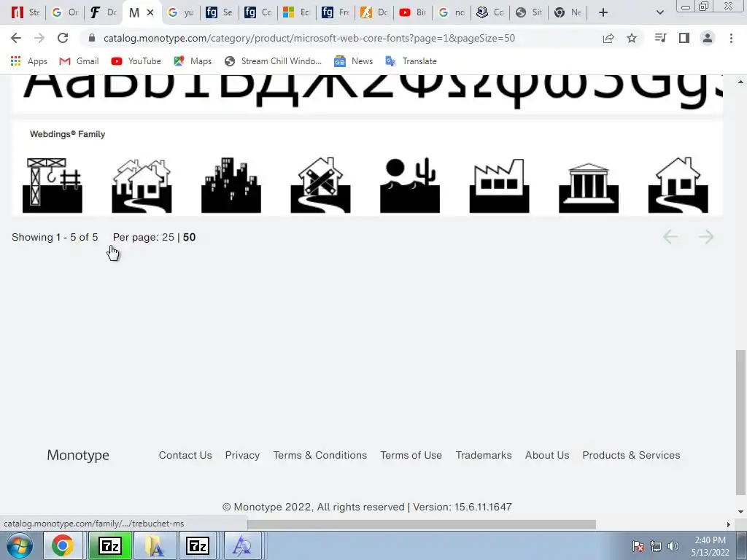
Task: Click the taskbar clock and date
Action: tap(710, 546)
